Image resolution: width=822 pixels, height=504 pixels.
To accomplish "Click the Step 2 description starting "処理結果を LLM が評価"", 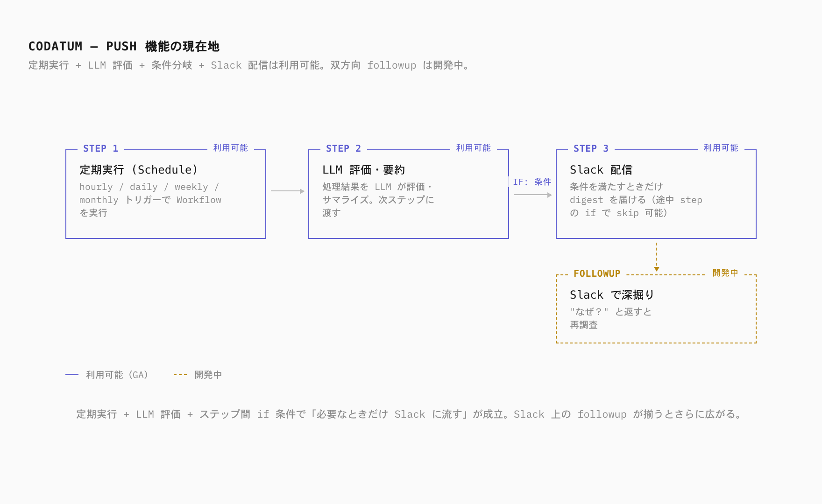I will pos(378,200).
